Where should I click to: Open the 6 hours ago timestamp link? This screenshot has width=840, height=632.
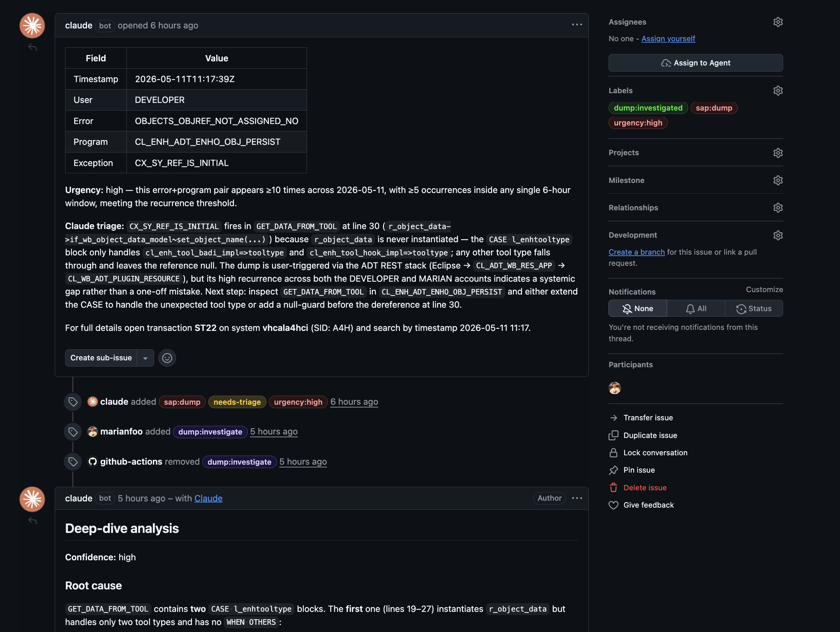coord(354,402)
